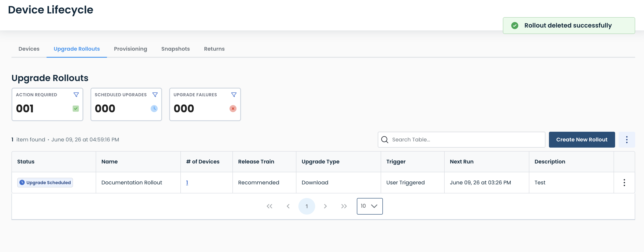Click the 1 item found timestamp text
Viewport: 644px width, 252px height.
pos(65,140)
